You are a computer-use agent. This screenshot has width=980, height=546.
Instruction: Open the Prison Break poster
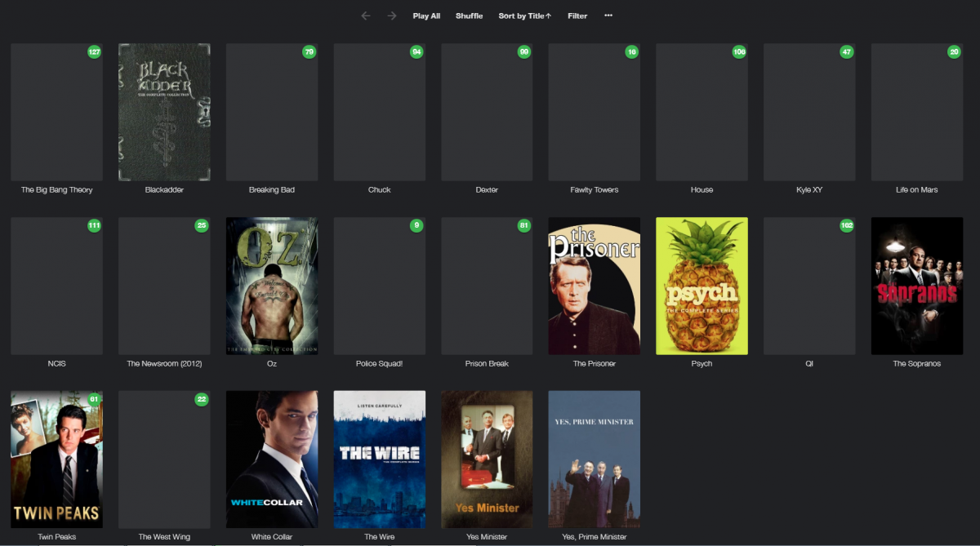tap(487, 286)
